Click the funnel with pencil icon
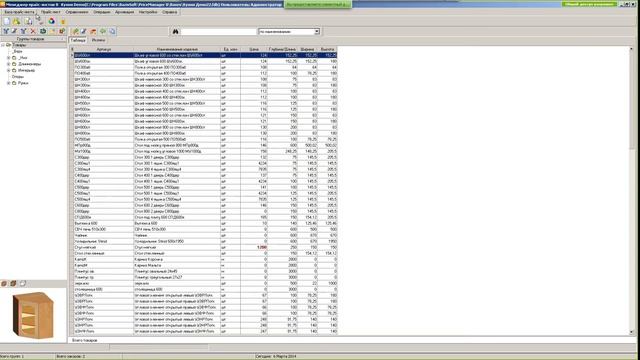This screenshot has height=360, width=640. coord(14,31)
